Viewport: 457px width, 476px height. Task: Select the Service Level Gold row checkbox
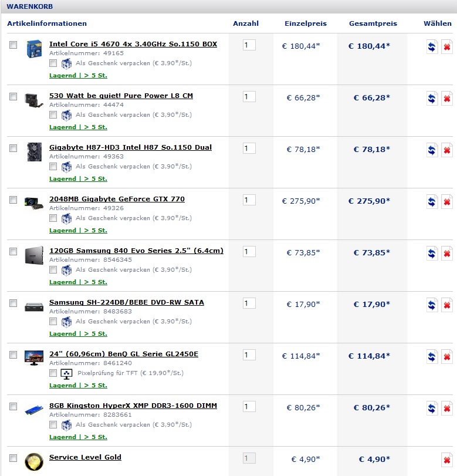tap(13, 458)
